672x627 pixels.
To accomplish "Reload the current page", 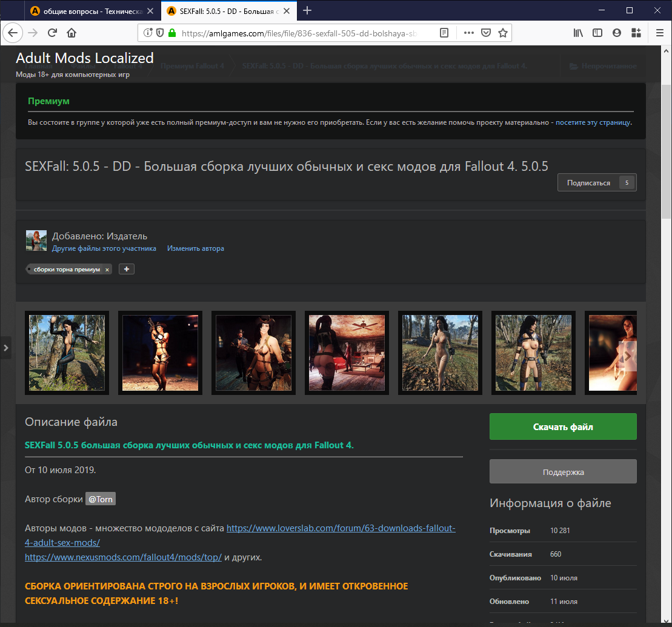I will pos(53,33).
